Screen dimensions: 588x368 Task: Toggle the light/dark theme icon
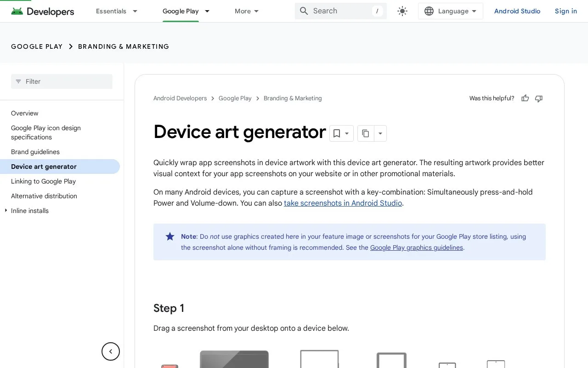pyautogui.click(x=402, y=11)
